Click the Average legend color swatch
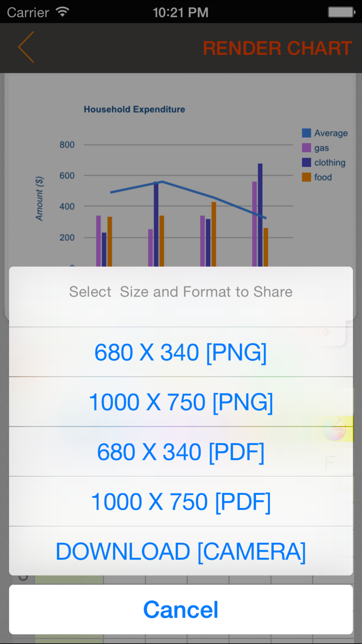 (x=306, y=133)
